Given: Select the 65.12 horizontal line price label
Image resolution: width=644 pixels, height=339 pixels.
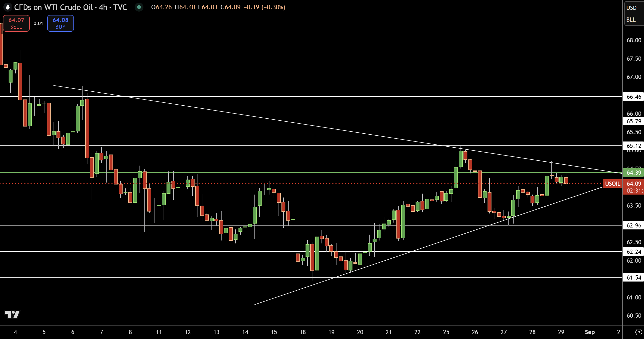Looking at the screenshot, I should pyautogui.click(x=633, y=146).
